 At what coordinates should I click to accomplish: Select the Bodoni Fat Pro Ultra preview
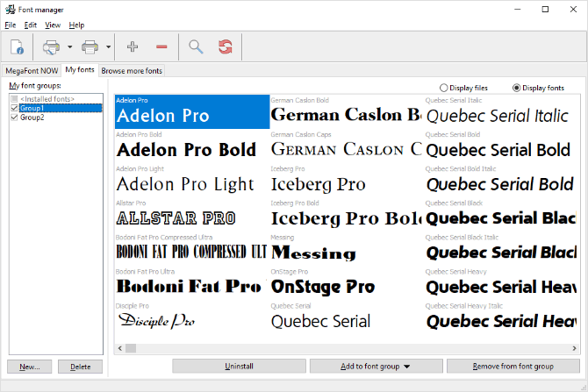[192, 283]
